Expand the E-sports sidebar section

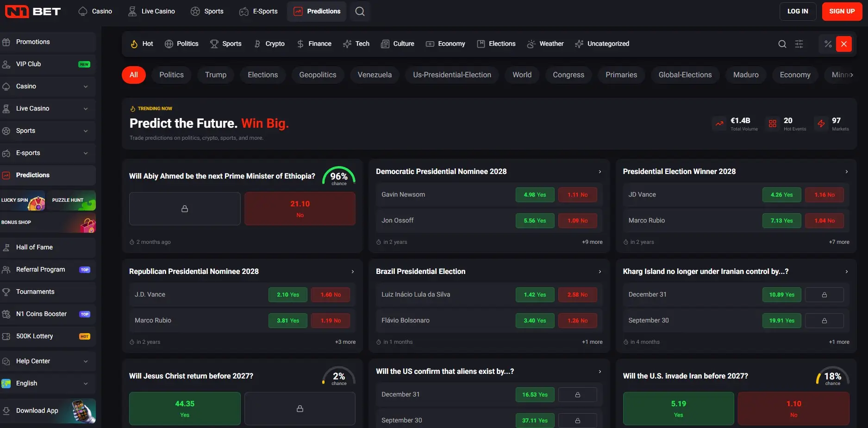(86, 153)
